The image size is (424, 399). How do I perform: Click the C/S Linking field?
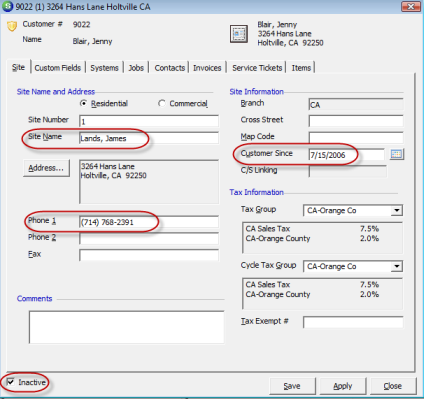(x=348, y=171)
